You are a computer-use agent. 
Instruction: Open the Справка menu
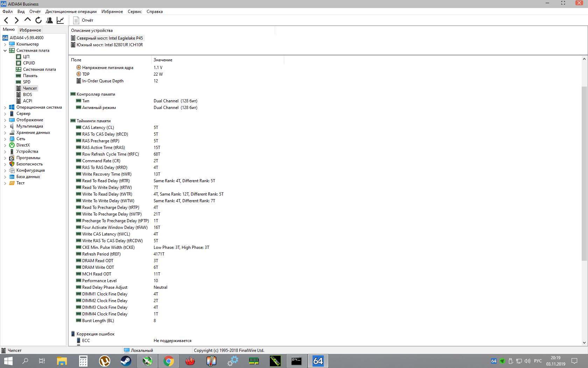[x=155, y=12]
